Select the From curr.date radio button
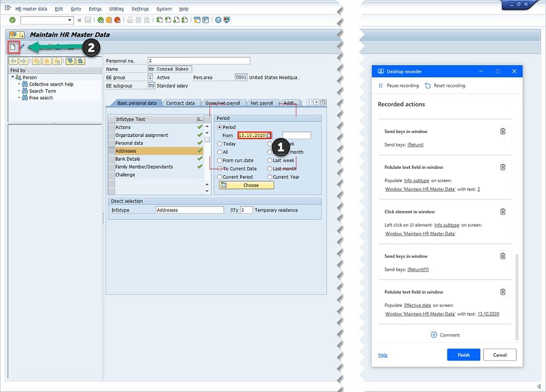 (220, 160)
